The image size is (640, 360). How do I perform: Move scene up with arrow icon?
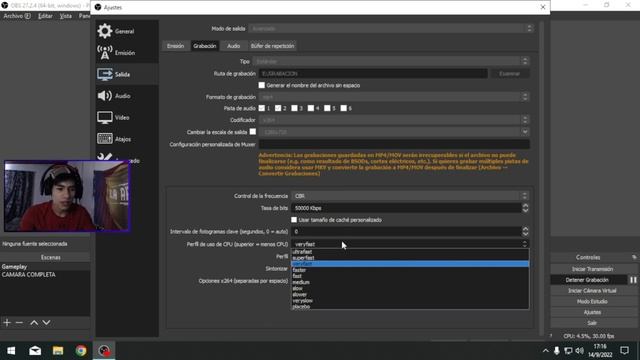pyautogui.click(x=34, y=322)
